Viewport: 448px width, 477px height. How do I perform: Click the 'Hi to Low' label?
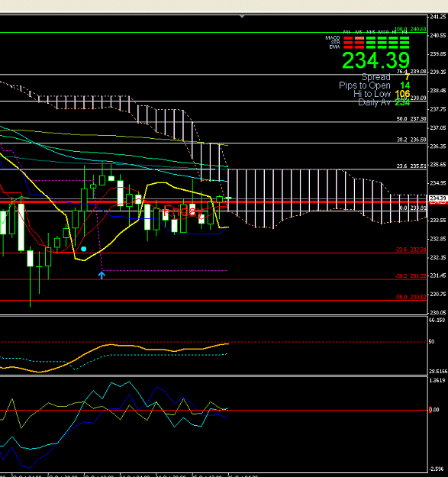(372, 94)
